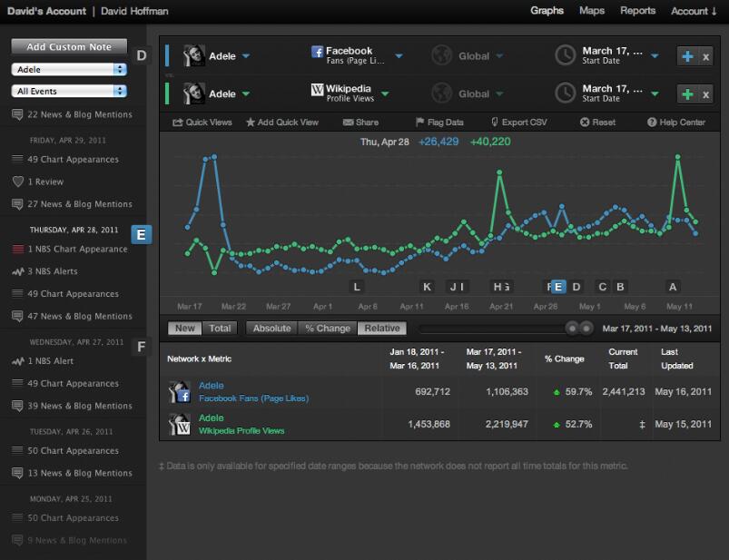Open 27 News & Blog Mentions entry
The width and height of the screenshot is (729, 560).
[x=72, y=204]
